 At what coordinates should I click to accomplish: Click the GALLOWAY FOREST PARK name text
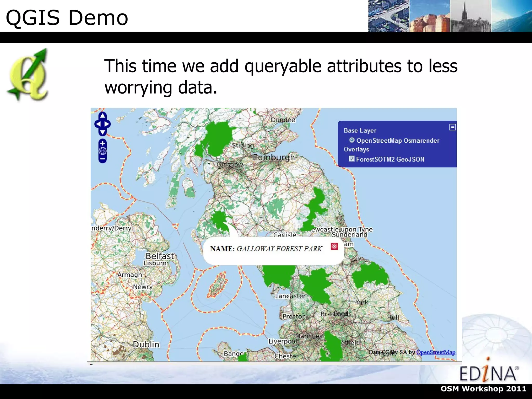pos(279,249)
